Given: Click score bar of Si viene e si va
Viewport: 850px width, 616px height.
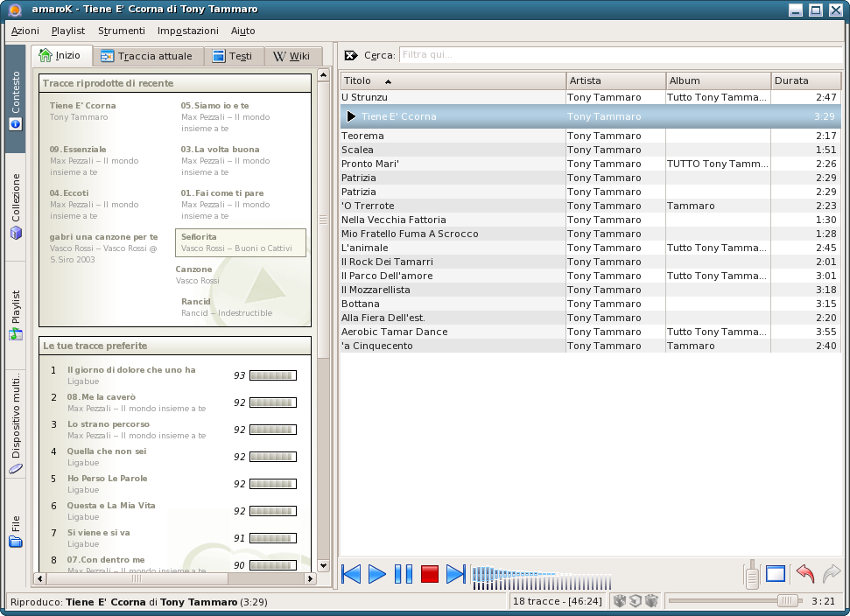Looking at the screenshot, I should 272,538.
